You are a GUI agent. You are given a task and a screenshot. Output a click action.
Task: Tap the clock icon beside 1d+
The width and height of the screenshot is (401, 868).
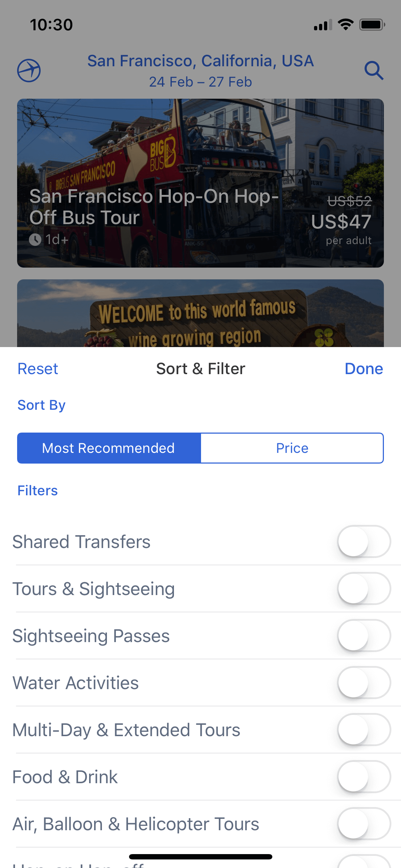[35, 239]
